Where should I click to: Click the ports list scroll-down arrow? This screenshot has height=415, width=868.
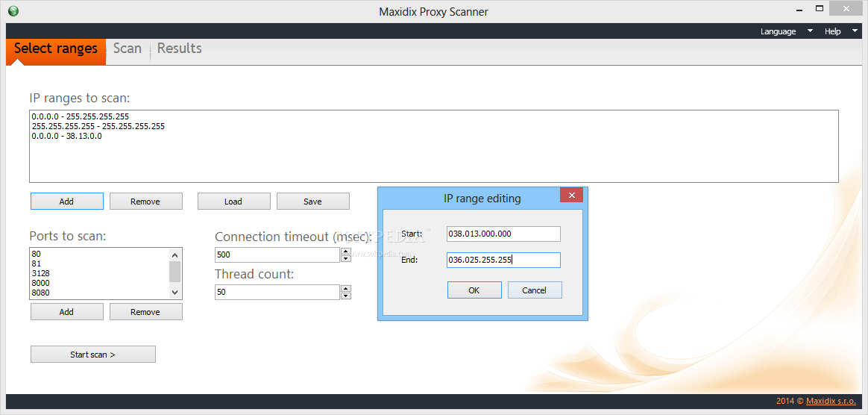coord(175,292)
